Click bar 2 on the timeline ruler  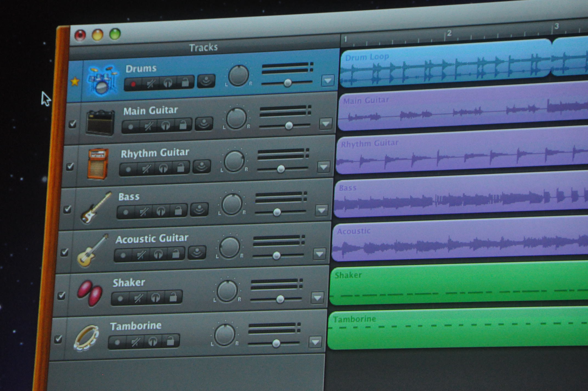449,33
